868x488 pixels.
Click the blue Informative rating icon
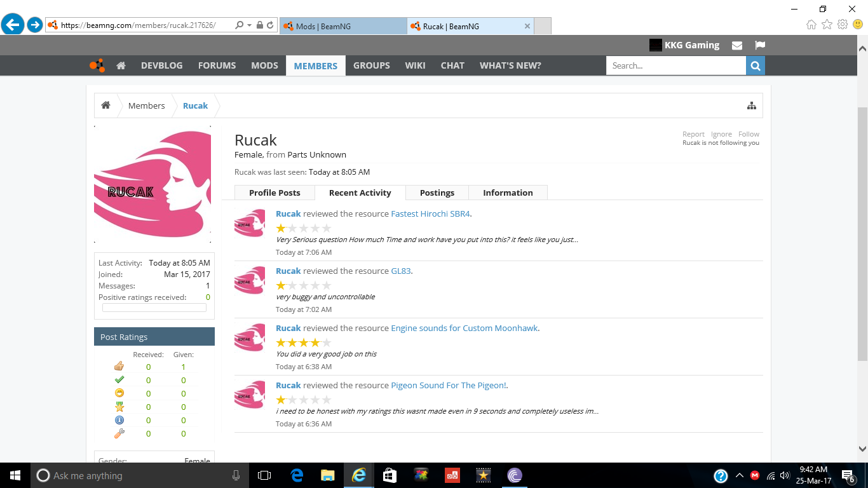[119, 420]
